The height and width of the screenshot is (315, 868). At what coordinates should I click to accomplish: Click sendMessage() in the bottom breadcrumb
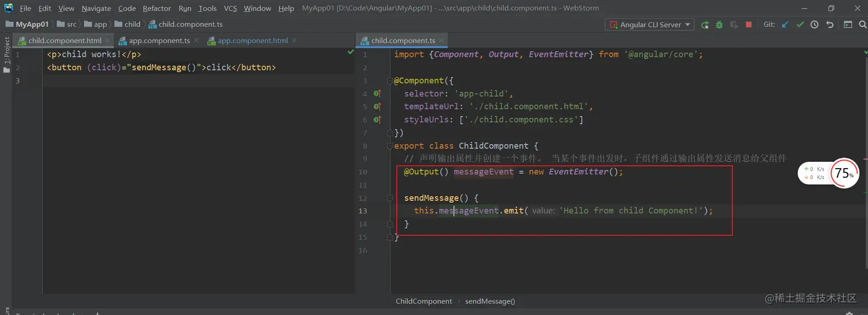pyautogui.click(x=490, y=301)
